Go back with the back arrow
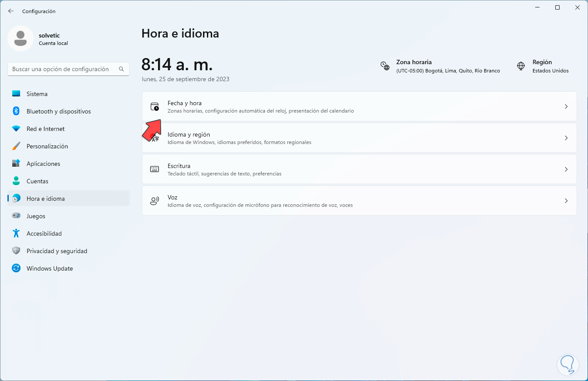 coord(11,11)
